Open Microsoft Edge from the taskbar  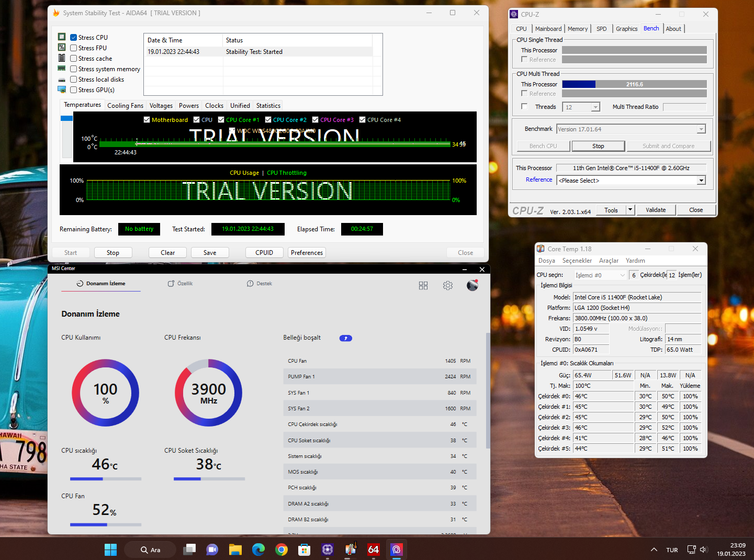coord(258,550)
